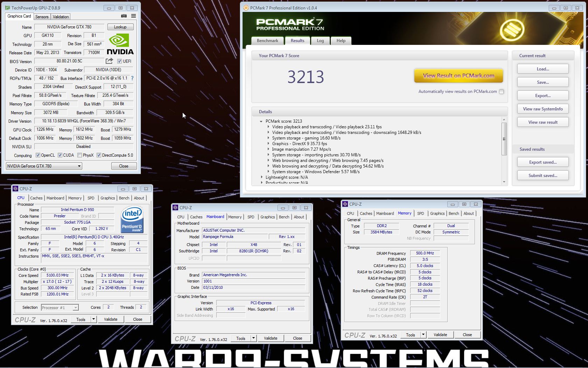This screenshot has width=588, height=368.
Task: Enable the PhysX checkbox
Action: tap(79, 155)
